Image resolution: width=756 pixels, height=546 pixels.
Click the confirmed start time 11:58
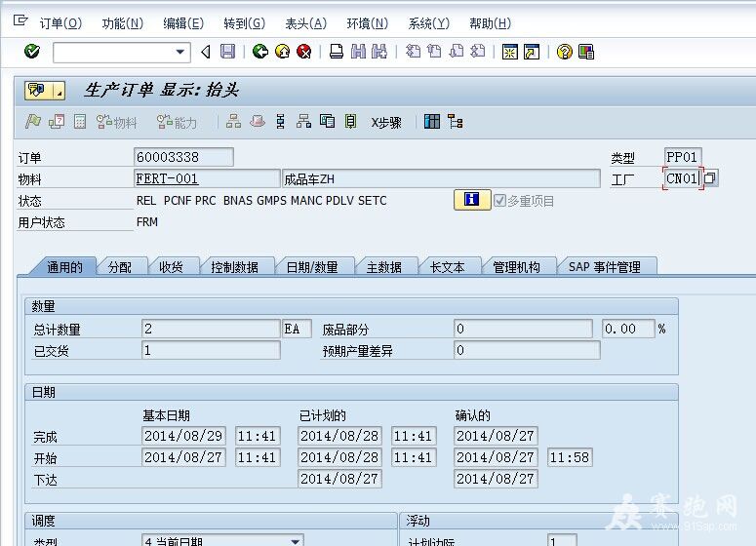570,457
